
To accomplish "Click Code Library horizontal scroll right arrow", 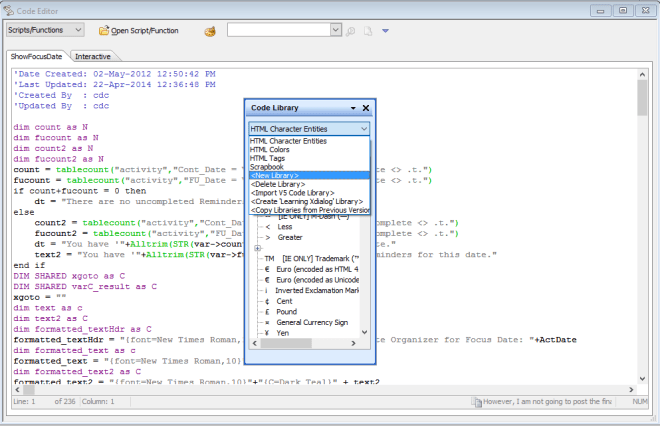I will pos(353,343).
